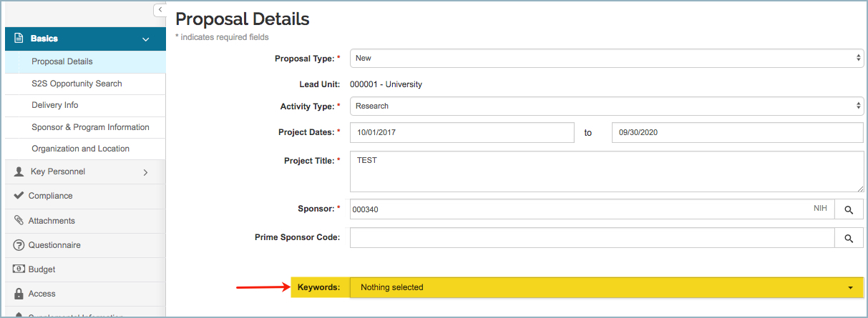This screenshot has height=318, width=868.
Task: Collapse the sidebar with the arrow button
Action: pyautogui.click(x=160, y=9)
